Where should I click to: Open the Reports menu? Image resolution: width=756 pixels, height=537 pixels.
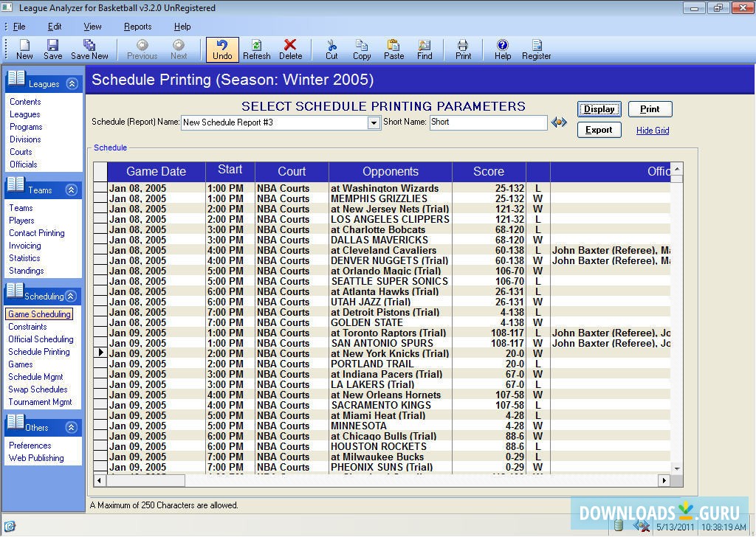tap(137, 27)
